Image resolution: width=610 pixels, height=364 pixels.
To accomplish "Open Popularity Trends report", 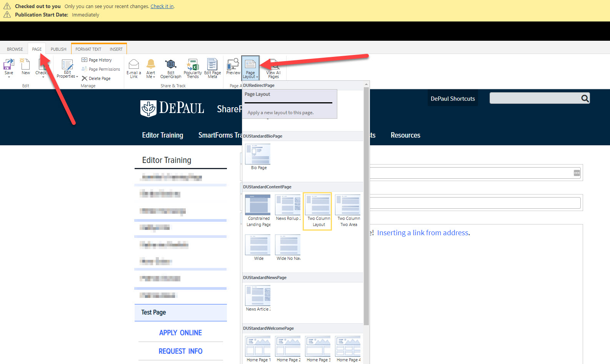I will pos(193,65).
